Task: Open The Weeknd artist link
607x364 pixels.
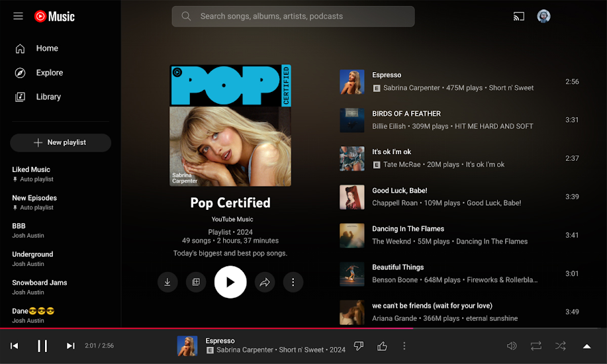Action: pos(391,242)
